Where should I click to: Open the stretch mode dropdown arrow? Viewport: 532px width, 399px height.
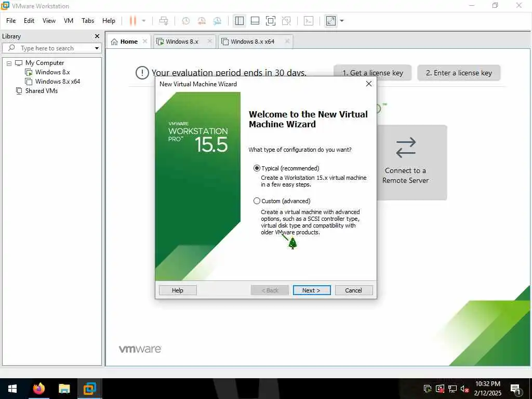(342, 21)
